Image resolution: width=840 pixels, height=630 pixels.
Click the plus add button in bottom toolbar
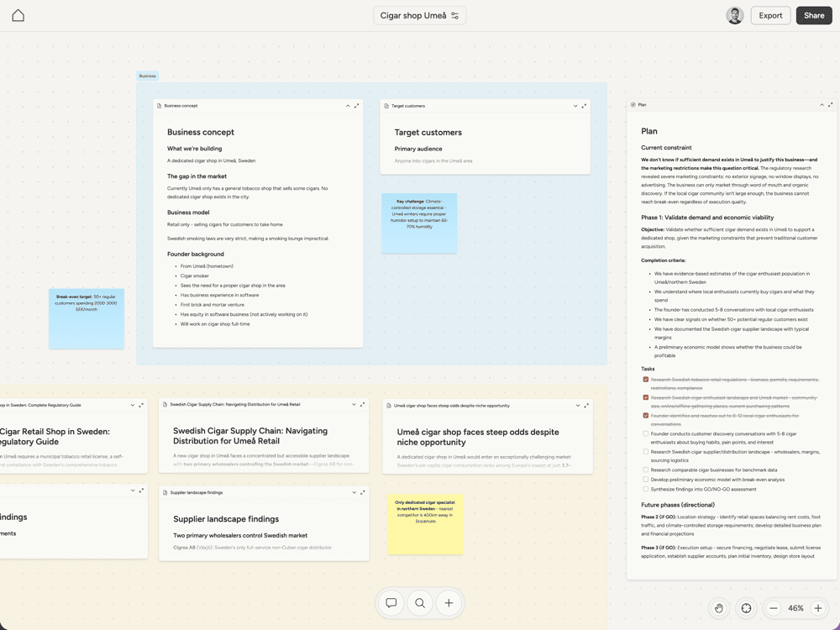click(449, 603)
